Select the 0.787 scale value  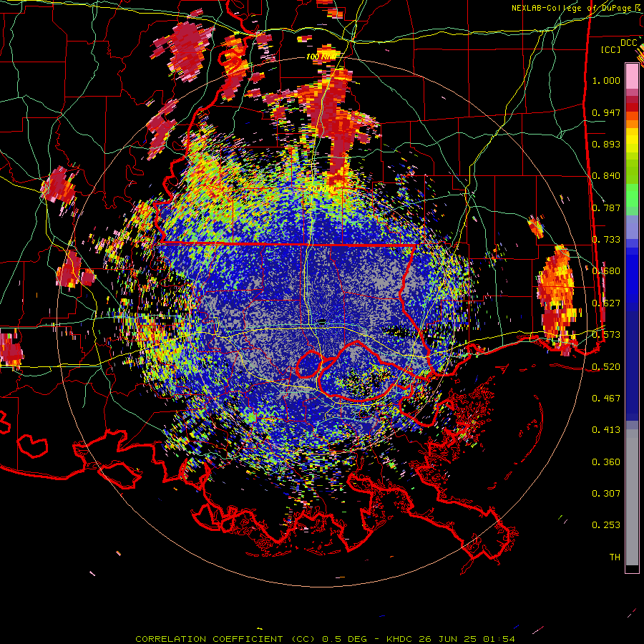click(x=606, y=208)
